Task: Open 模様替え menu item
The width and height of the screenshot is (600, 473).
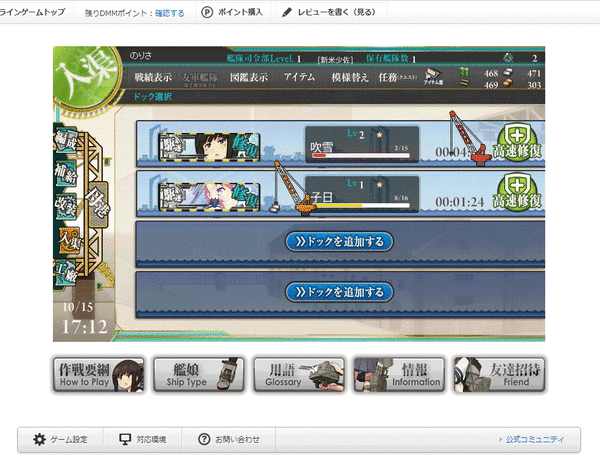Action: [349, 77]
